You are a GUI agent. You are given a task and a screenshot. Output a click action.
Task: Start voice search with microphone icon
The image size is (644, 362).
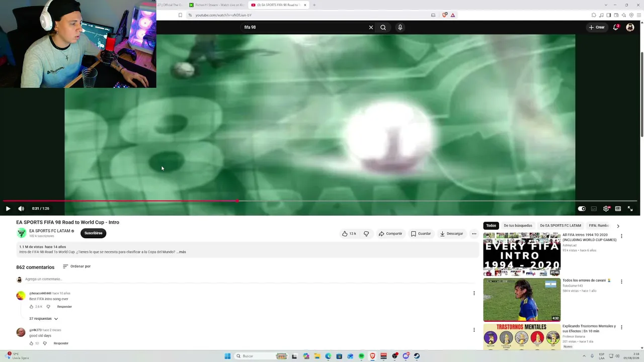pyautogui.click(x=400, y=27)
